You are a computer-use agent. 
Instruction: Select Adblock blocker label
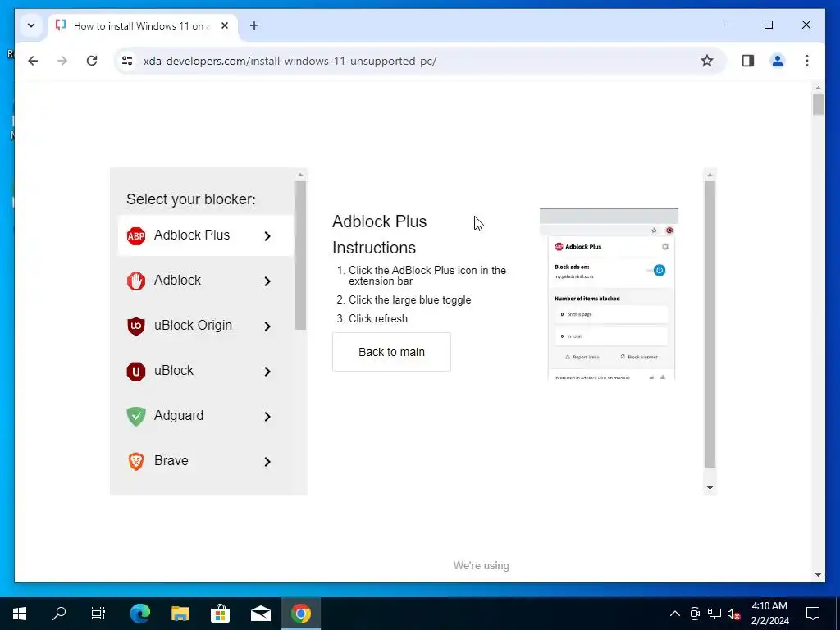pos(177,281)
